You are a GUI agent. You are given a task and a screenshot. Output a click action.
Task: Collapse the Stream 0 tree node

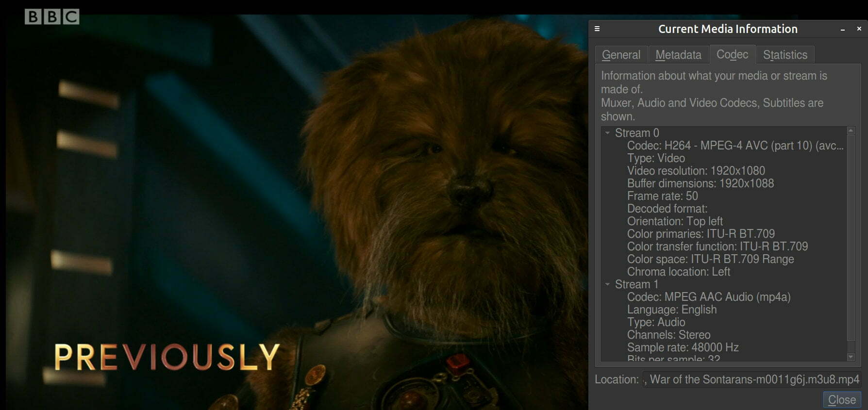tap(607, 132)
